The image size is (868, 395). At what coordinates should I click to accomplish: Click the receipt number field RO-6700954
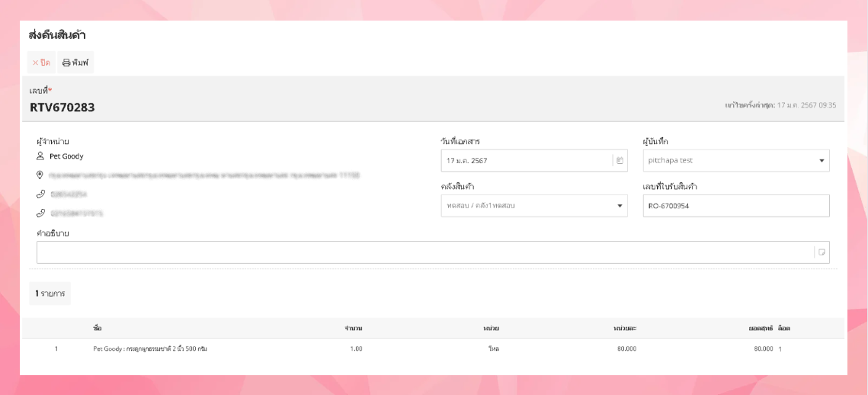(x=735, y=206)
